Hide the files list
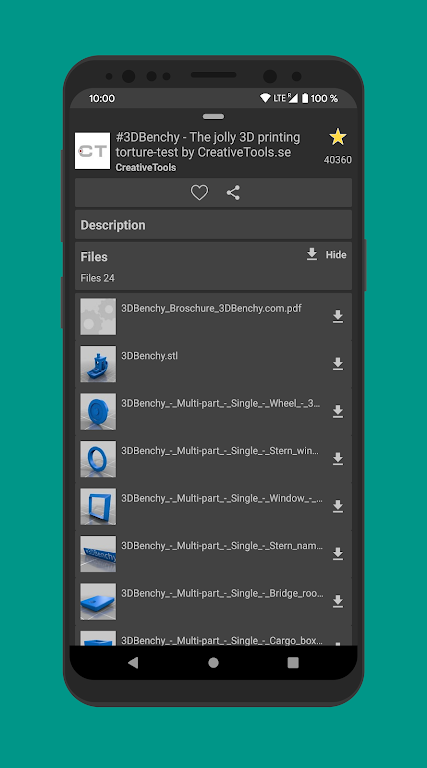Image resolution: width=427 pixels, height=768 pixels. [336, 255]
